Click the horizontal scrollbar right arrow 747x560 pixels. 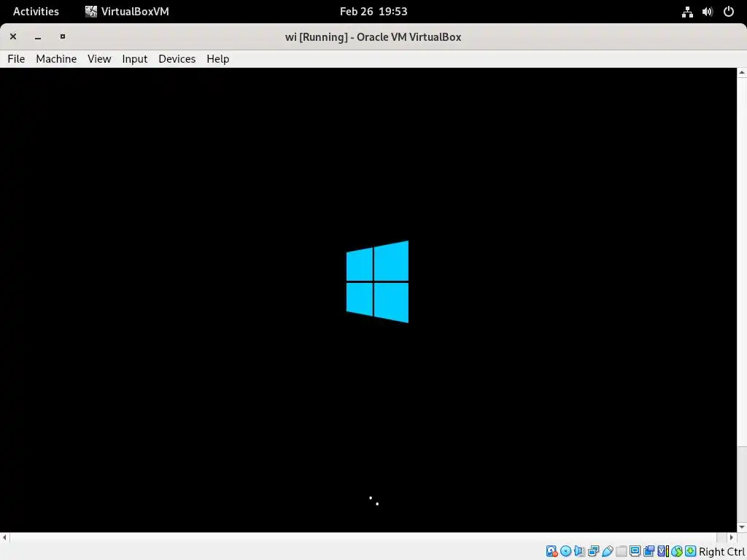click(x=732, y=537)
